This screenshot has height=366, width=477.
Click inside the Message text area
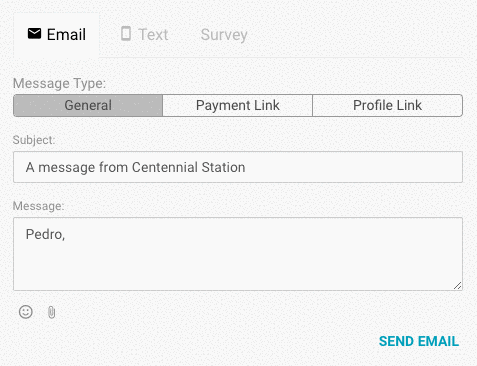click(238, 254)
